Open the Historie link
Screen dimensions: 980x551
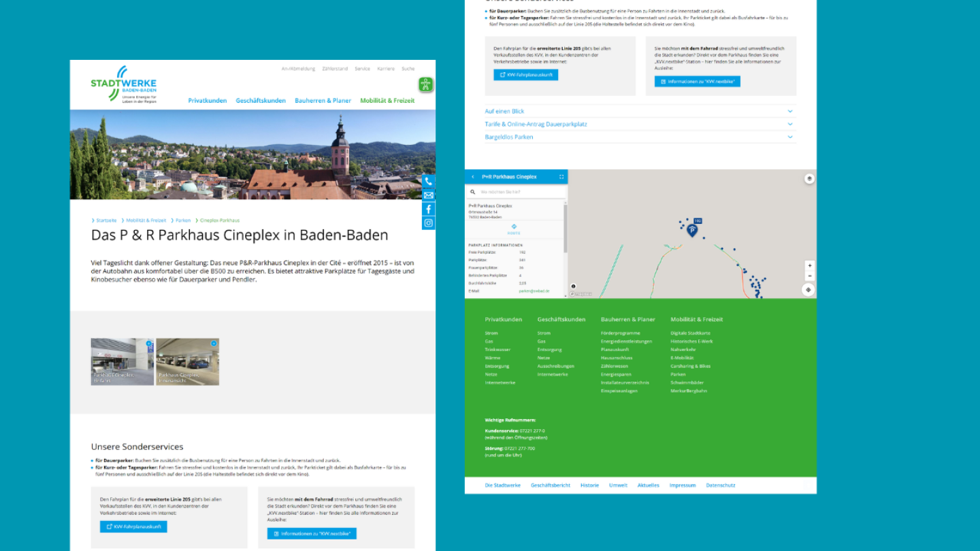point(589,486)
